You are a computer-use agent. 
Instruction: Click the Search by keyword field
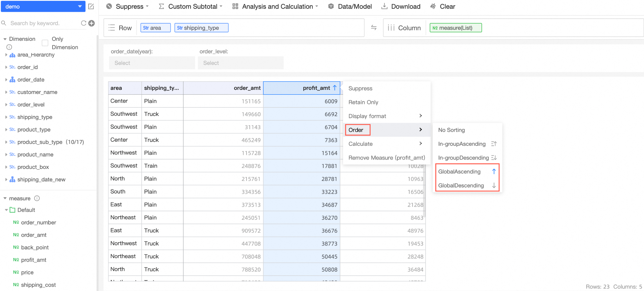[44, 23]
